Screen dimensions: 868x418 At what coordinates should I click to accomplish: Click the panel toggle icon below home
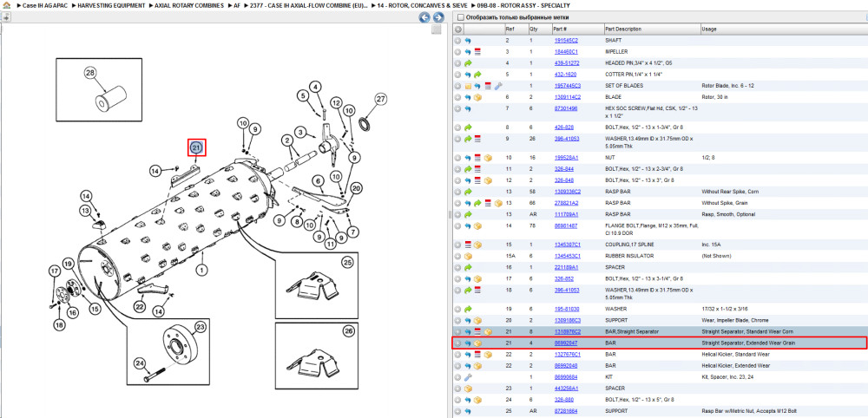[x=5, y=17]
